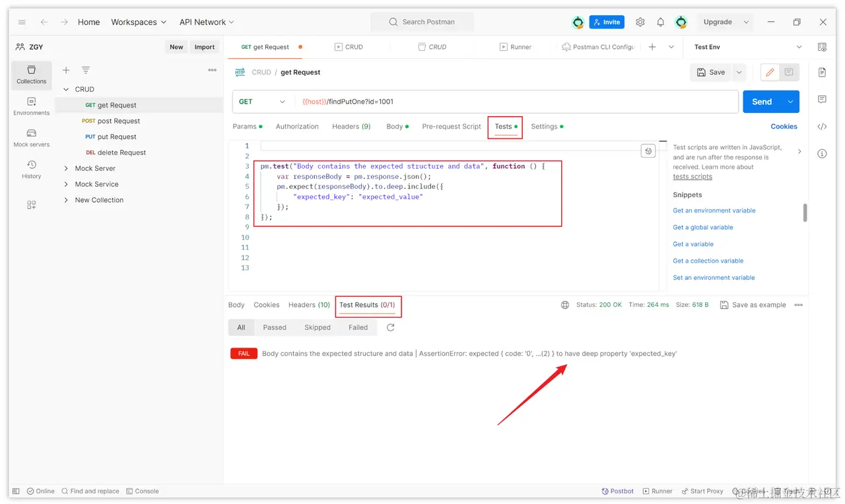Image resolution: width=845 pixels, height=504 pixels.
Task: Click the New button
Action: coord(176,47)
